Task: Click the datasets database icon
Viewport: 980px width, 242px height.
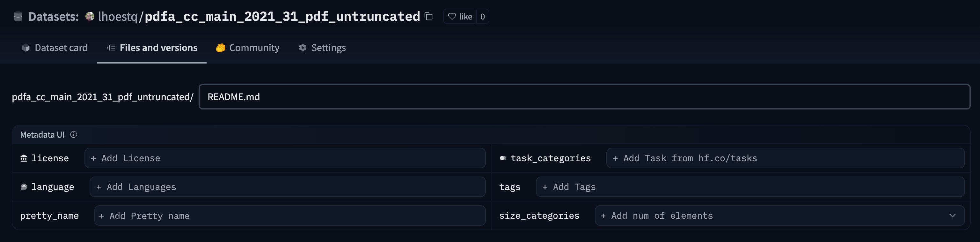Action: coord(18,16)
